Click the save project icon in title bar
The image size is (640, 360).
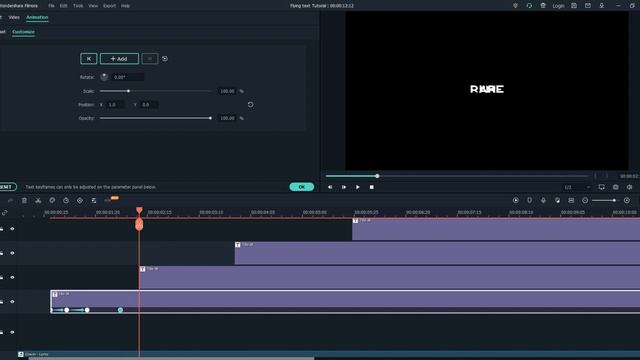tap(574, 6)
